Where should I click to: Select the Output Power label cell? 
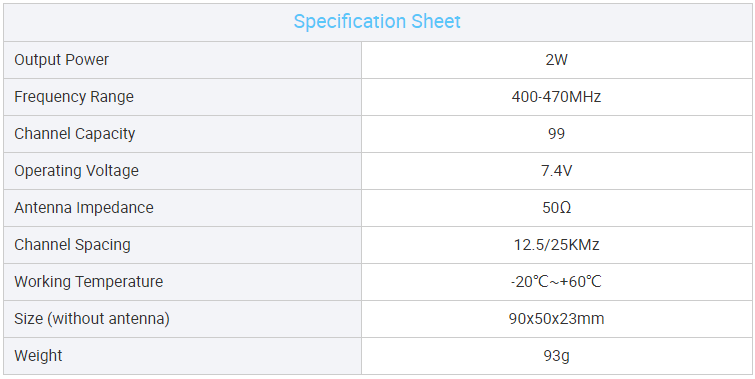pos(182,60)
